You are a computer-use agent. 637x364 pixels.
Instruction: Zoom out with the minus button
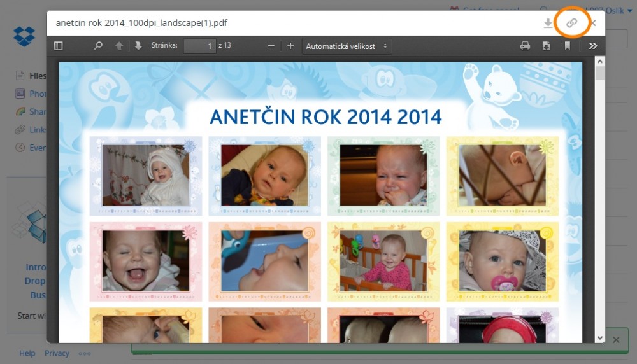[x=271, y=46]
